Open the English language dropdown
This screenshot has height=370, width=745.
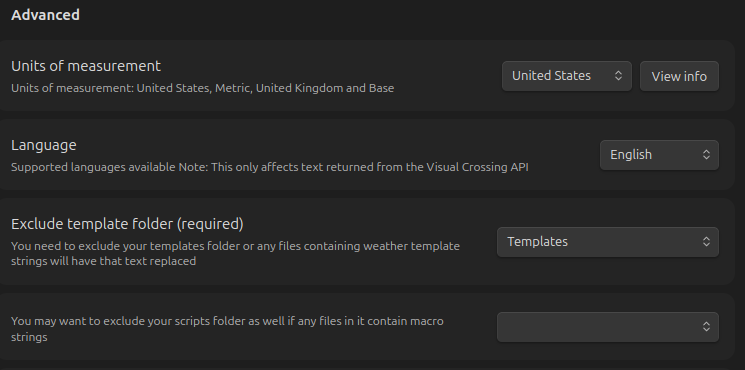659,155
